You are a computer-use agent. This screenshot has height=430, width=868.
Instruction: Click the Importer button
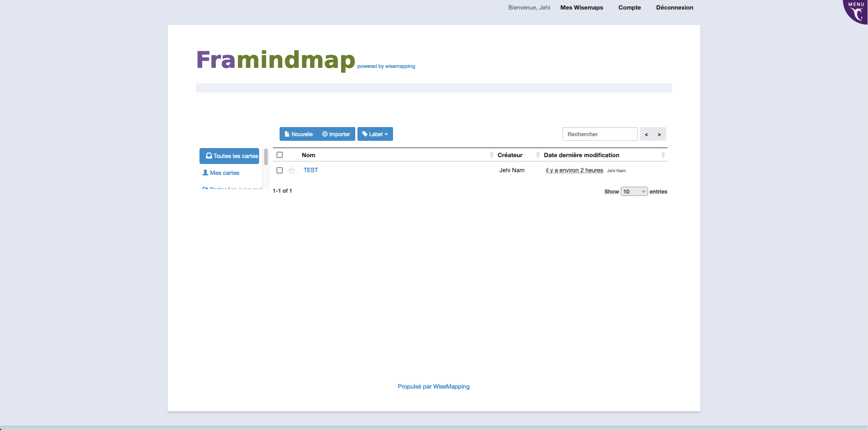coord(336,134)
